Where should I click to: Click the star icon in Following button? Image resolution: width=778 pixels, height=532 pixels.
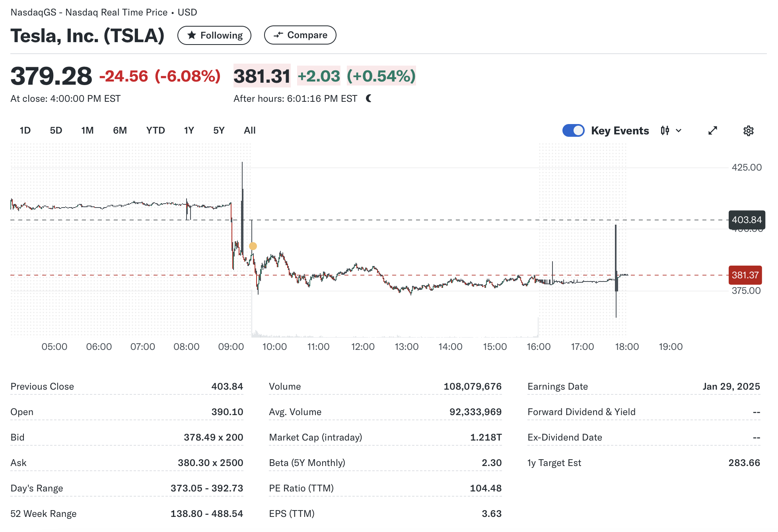pos(192,35)
